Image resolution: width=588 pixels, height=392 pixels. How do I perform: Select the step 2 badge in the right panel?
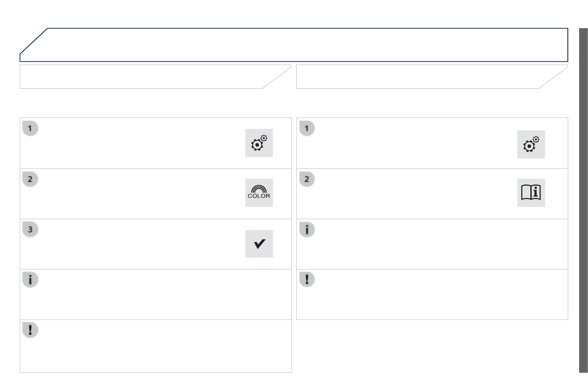307,179
